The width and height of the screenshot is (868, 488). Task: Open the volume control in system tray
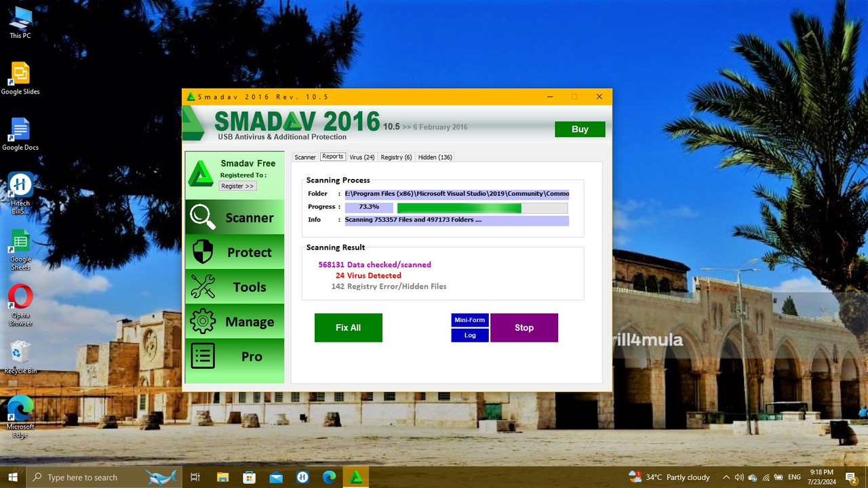[739, 477]
